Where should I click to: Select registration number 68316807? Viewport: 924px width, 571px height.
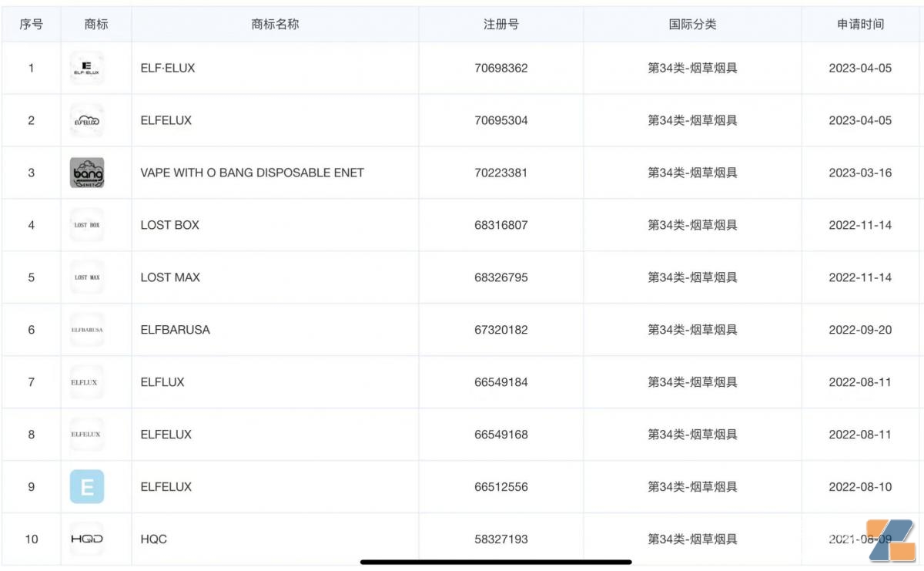click(x=500, y=225)
